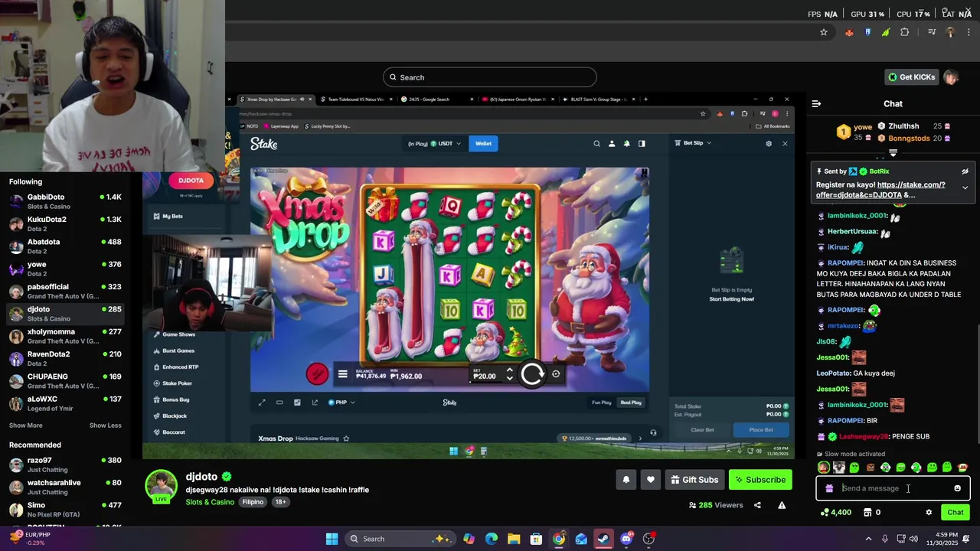Image resolution: width=980 pixels, height=551 pixels.
Task: Click the Get KICKs button
Action: tap(911, 77)
